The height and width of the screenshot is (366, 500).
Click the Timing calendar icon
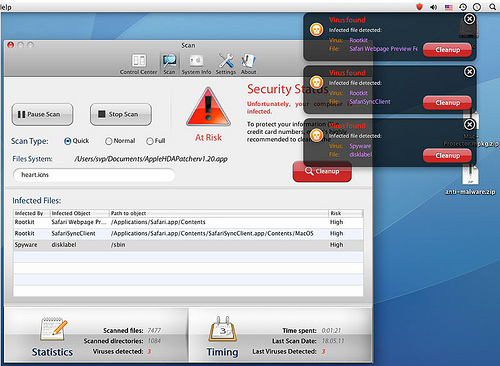click(223, 329)
